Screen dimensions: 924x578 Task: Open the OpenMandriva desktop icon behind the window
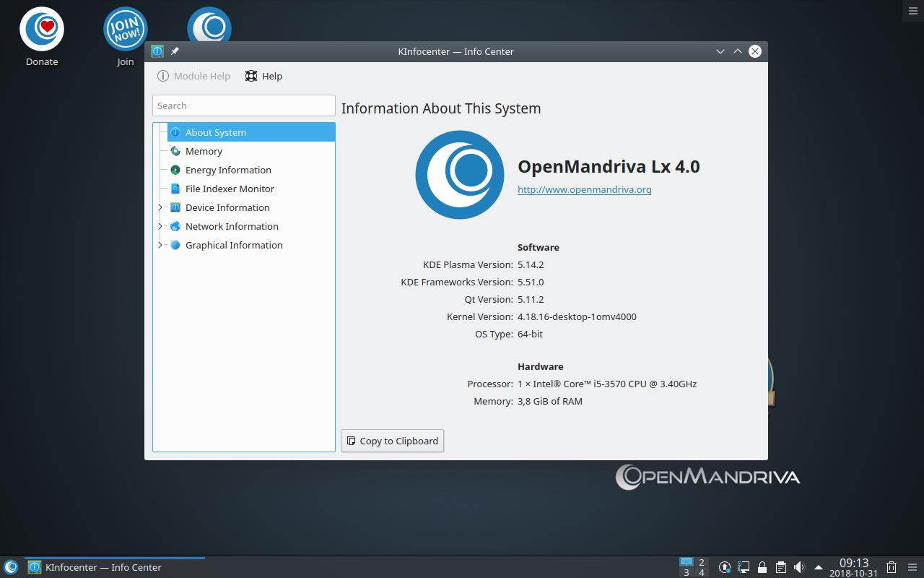(209, 25)
